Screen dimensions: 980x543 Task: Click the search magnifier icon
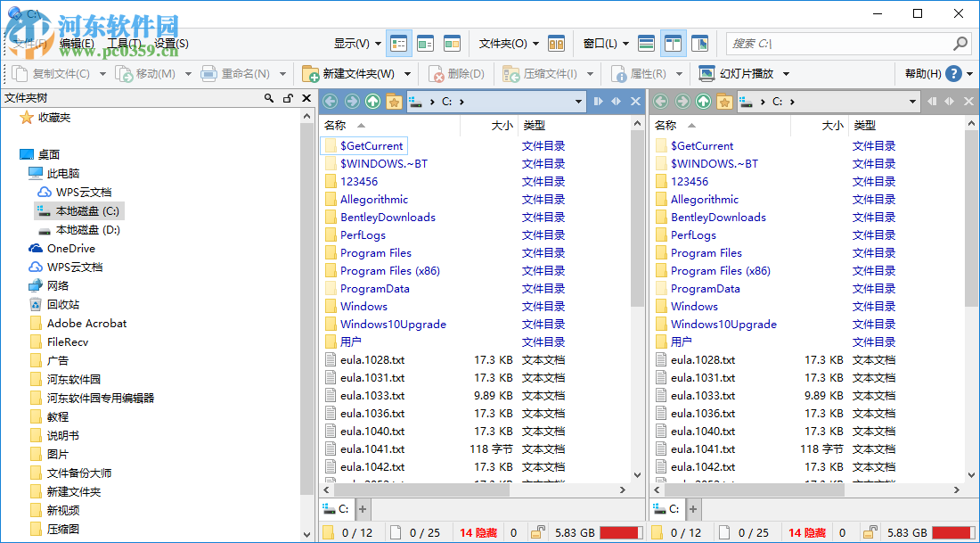point(960,43)
